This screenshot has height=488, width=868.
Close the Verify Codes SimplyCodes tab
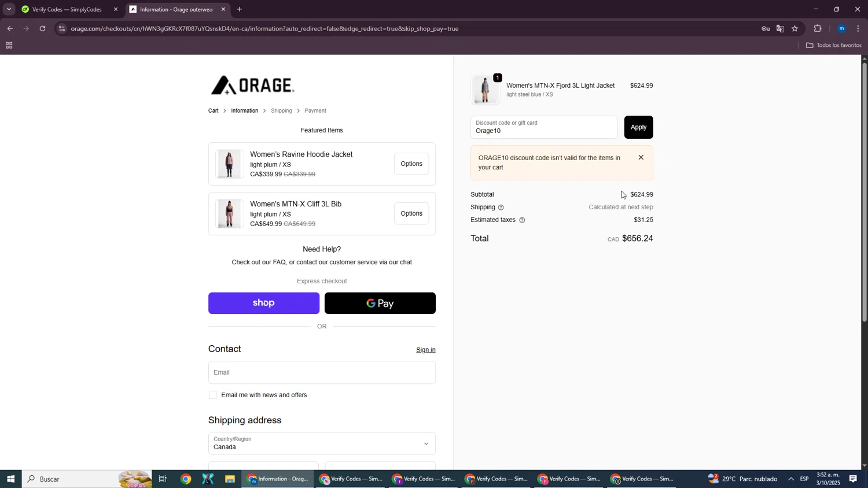point(116,9)
